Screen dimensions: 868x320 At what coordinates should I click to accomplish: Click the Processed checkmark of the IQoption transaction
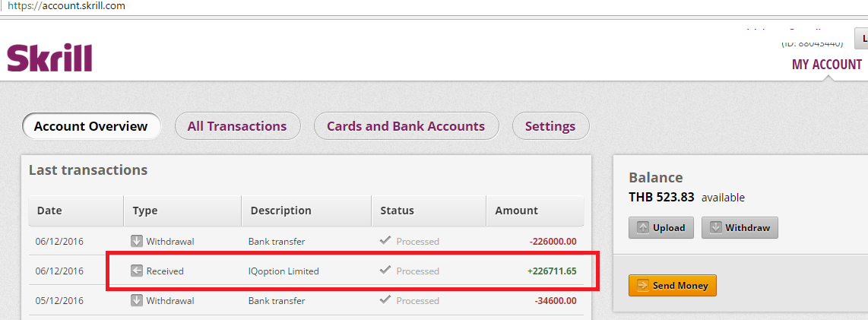pyautogui.click(x=385, y=270)
